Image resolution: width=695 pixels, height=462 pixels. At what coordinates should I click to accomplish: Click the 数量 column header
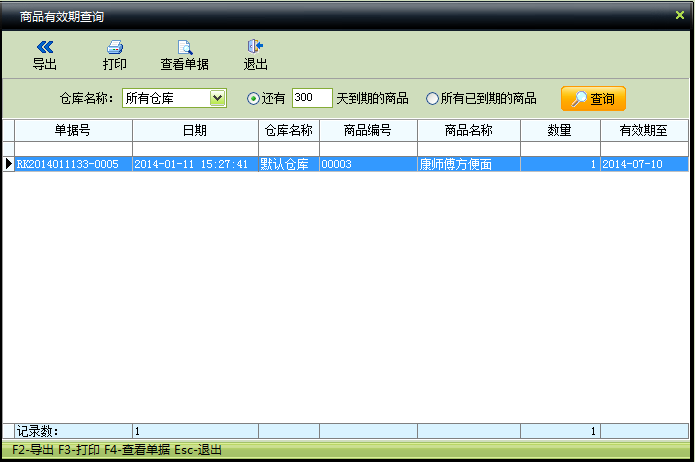pyautogui.click(x=560, y=130)
